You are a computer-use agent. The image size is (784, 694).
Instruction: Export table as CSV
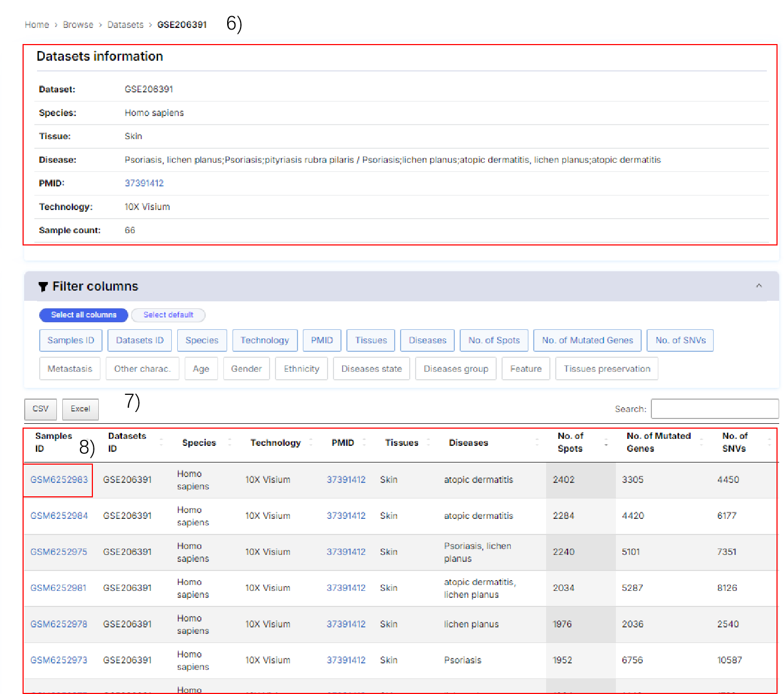[x=40, y=409]
